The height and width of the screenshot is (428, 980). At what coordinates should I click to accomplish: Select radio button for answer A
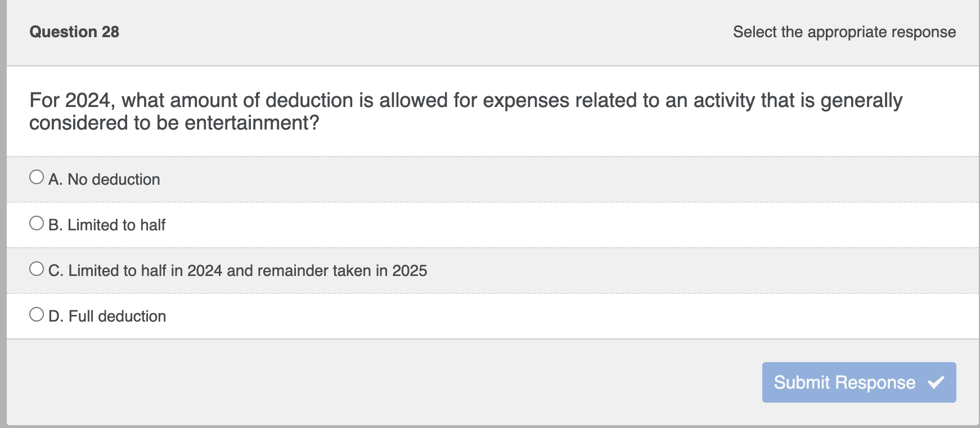(36, 176)
